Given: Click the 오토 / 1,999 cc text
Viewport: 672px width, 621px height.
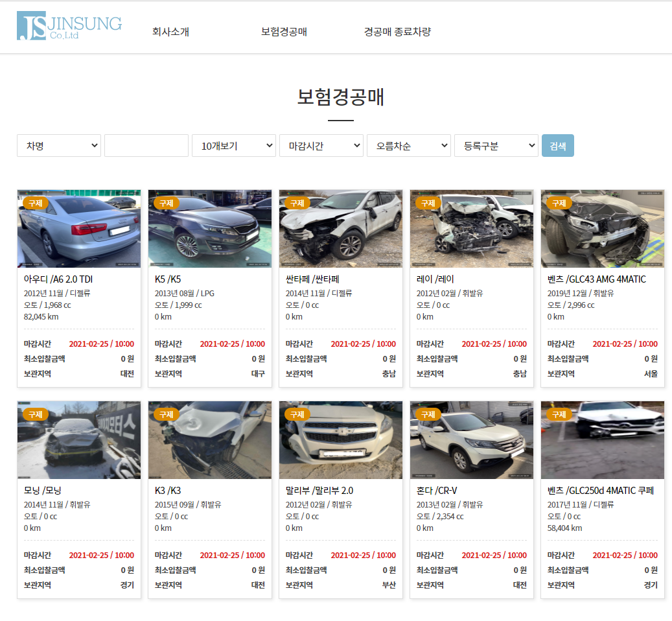Looking at the screenshot, I should (x=178, y=305).
